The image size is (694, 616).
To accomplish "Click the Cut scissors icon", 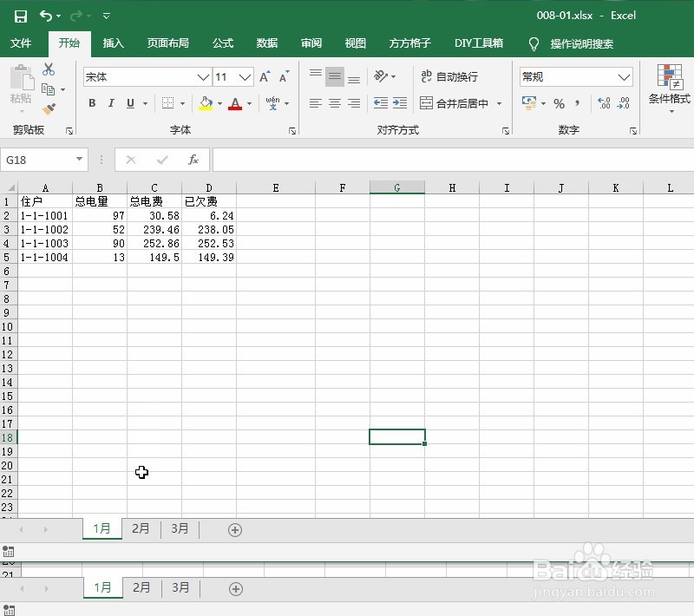I will tap(49, 69).
